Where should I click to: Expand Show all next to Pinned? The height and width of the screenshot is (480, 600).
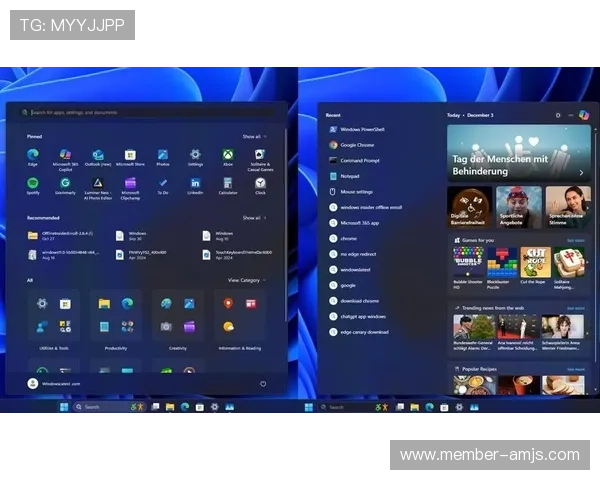point(253,136)
